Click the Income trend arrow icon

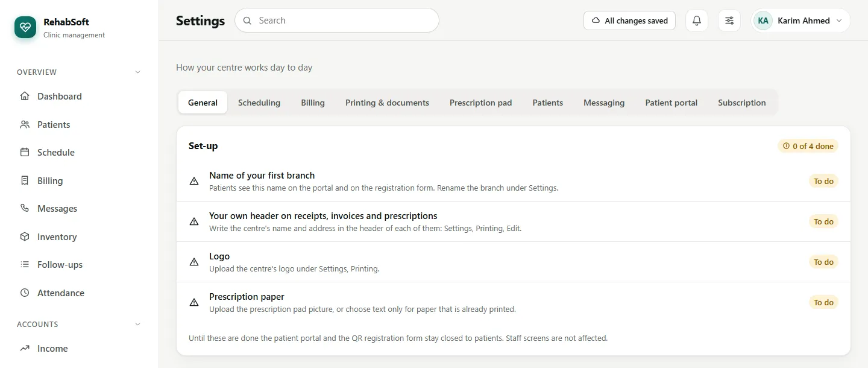[x=25, y=348]
